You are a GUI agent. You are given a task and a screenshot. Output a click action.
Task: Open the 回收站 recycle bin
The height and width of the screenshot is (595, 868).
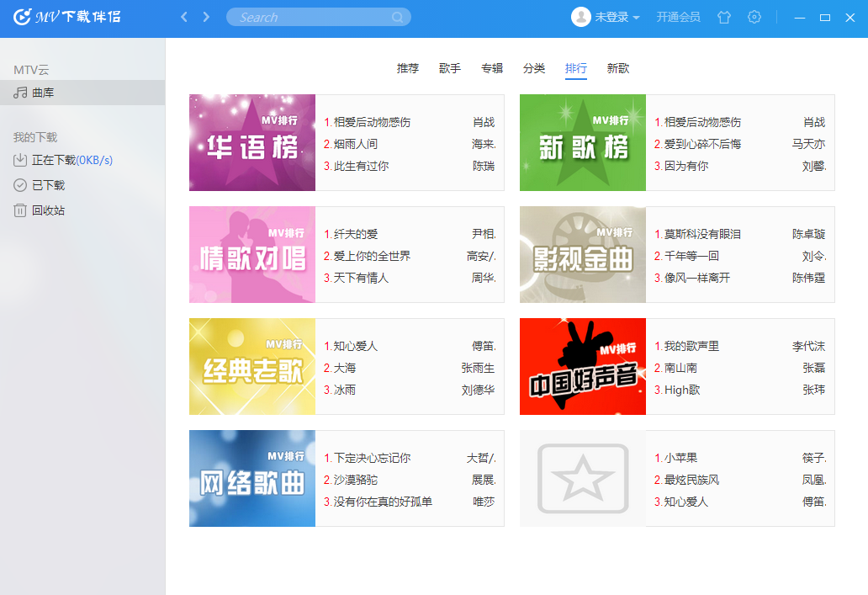pyautogui.click(x=48, y=210)
